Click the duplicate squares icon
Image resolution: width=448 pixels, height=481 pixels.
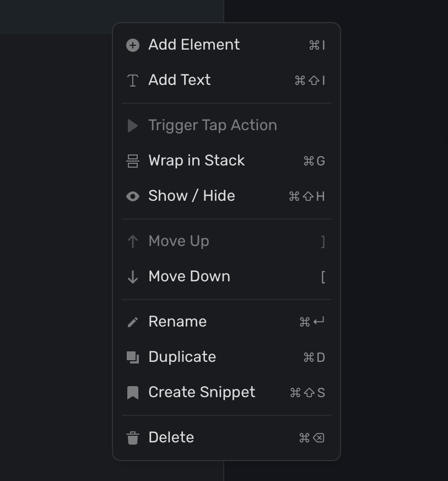click(x=133, y=357)
